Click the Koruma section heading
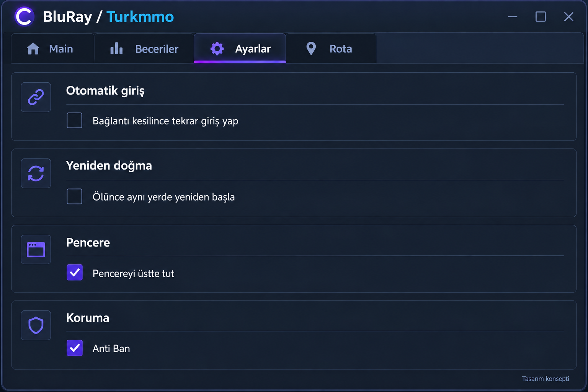 pos(88,318)
